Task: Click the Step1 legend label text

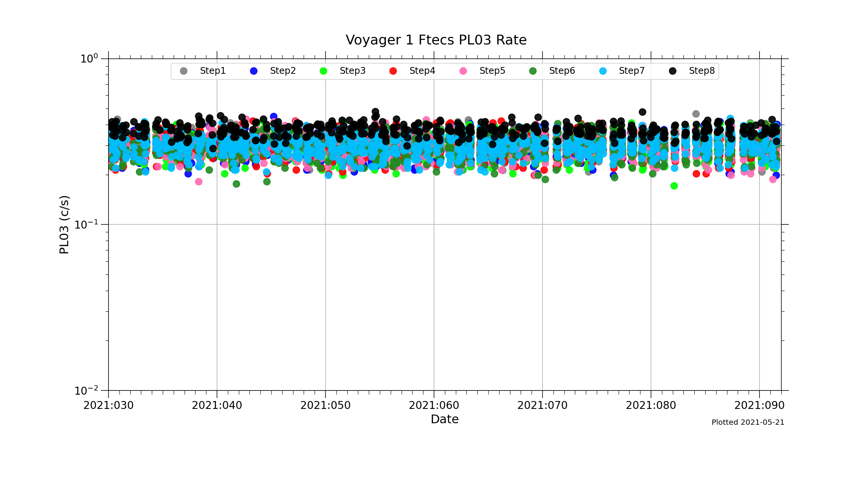Action: [212, 71]
